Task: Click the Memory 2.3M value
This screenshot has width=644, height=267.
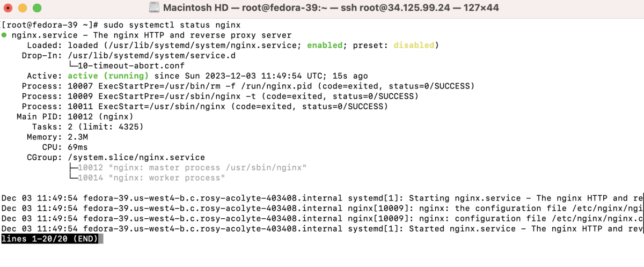Action: pyautogui.click(x=81, y=137)
